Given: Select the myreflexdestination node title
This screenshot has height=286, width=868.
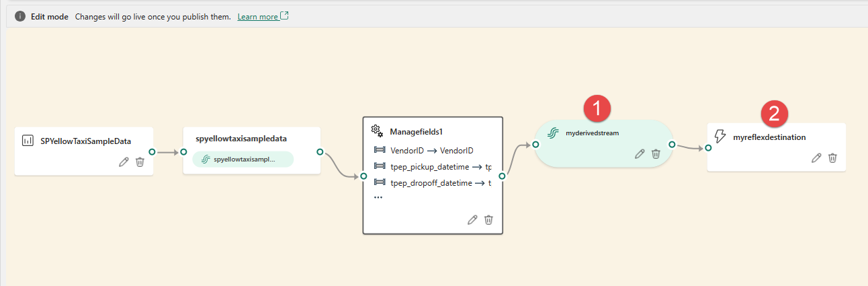Looking at the screenshot, I should (769, 137).
